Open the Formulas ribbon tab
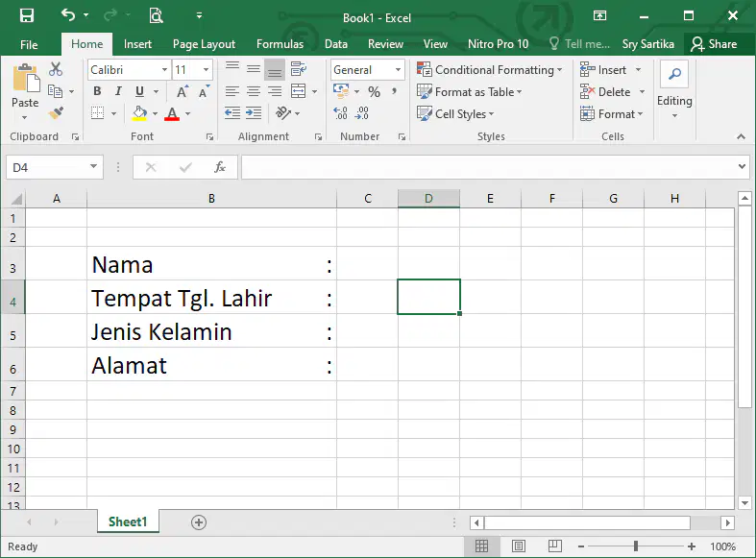Screen dimensions: 756x558 point(280,44)
